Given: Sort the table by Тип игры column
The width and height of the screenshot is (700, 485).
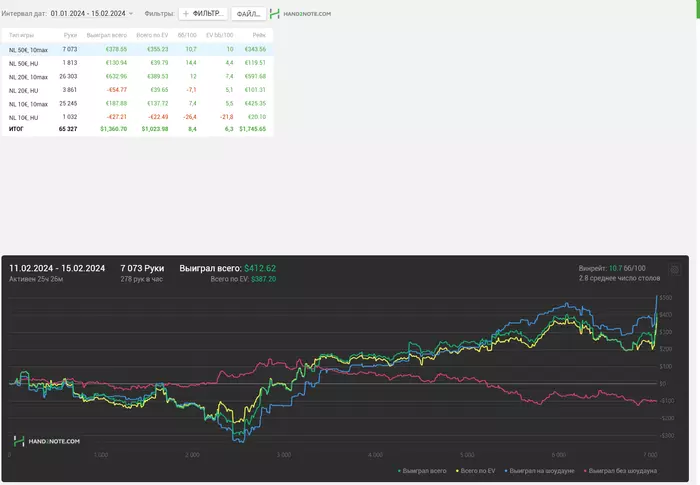Looking at the screenshot, I should 21,35.
